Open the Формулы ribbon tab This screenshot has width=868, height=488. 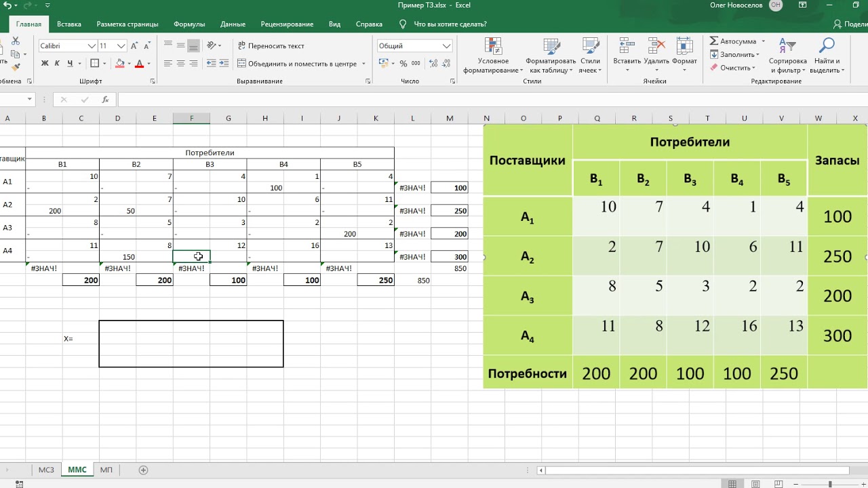[189, 24]
